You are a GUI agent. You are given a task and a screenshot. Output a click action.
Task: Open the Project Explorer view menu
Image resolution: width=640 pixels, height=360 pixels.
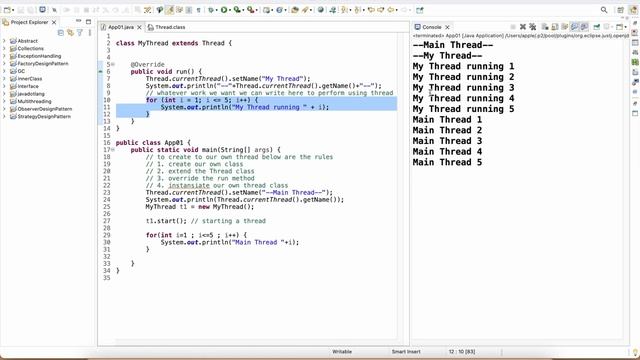point(89,33)
